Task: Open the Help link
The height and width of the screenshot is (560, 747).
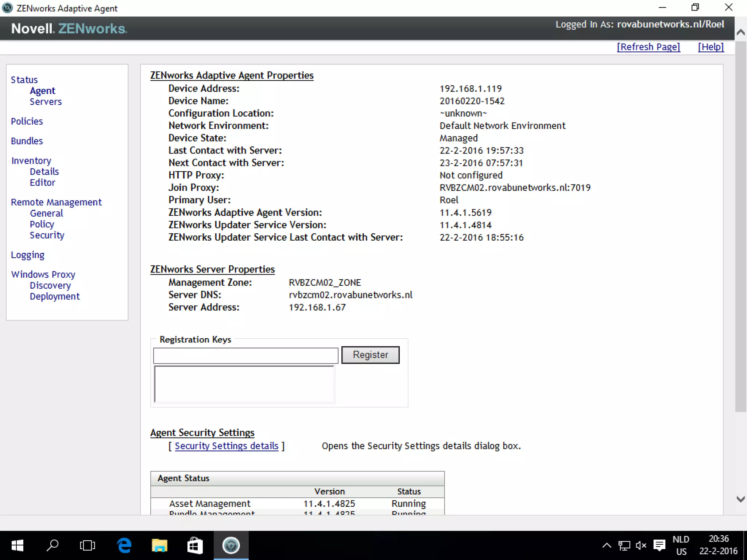Action: 711,47
